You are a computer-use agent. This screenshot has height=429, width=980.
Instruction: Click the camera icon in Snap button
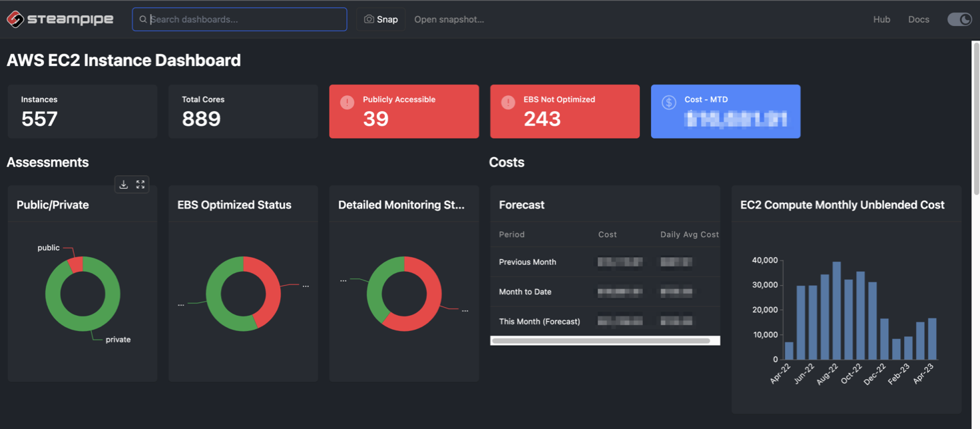pyautogui.click(x=369, y=19)
